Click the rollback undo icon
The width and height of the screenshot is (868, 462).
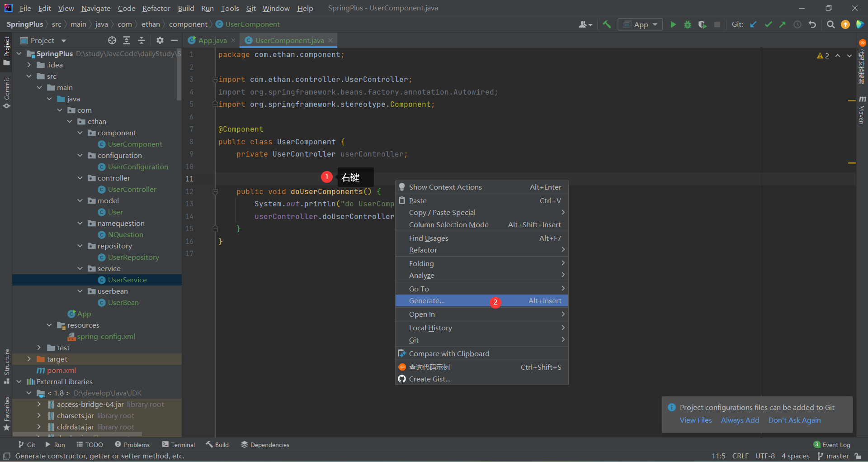tap(812, 24)
